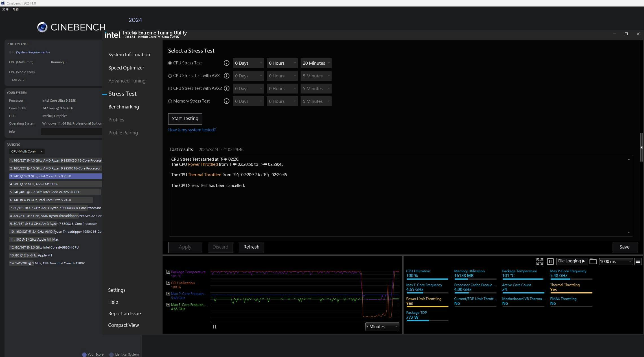Expand monitor panel with fullscreen arrows icon
Viewport: 644px width, 357px height.
(x=540, y=262)
